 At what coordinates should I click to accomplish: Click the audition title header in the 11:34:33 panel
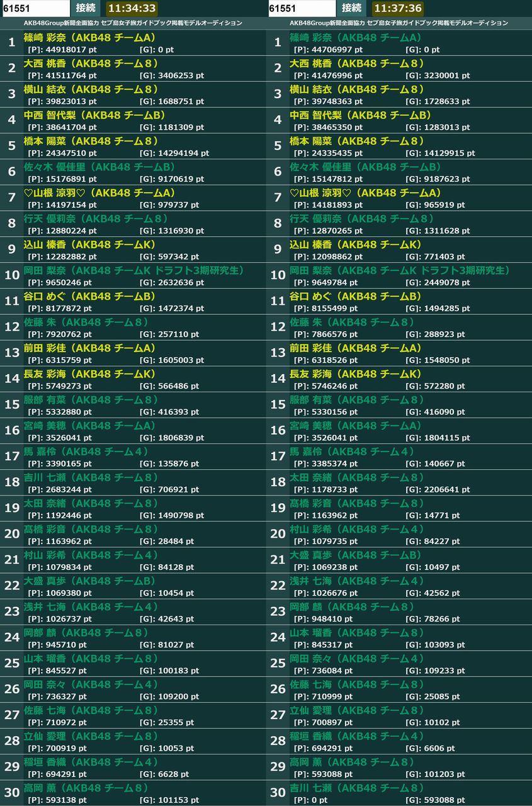coord(133,23)
